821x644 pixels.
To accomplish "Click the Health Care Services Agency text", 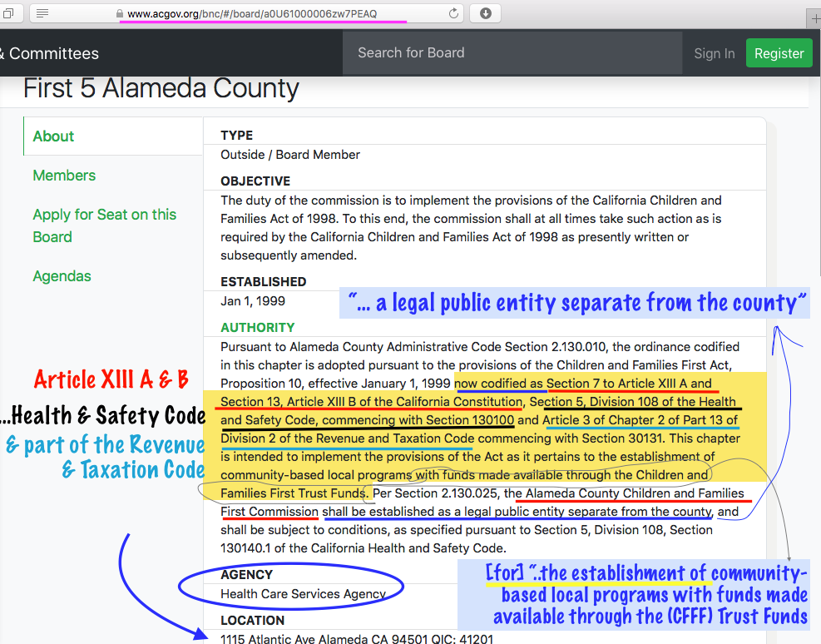I will tap(303, 594).
